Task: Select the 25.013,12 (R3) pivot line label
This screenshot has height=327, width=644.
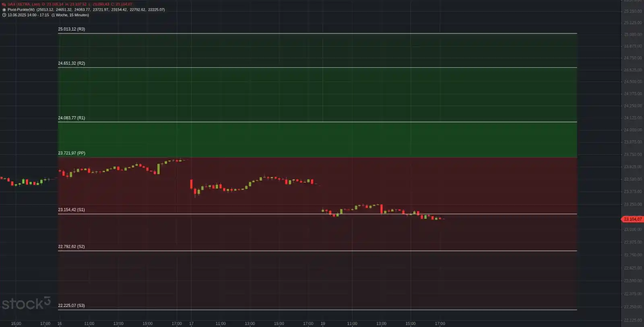Action: click(x=71, y=29)
